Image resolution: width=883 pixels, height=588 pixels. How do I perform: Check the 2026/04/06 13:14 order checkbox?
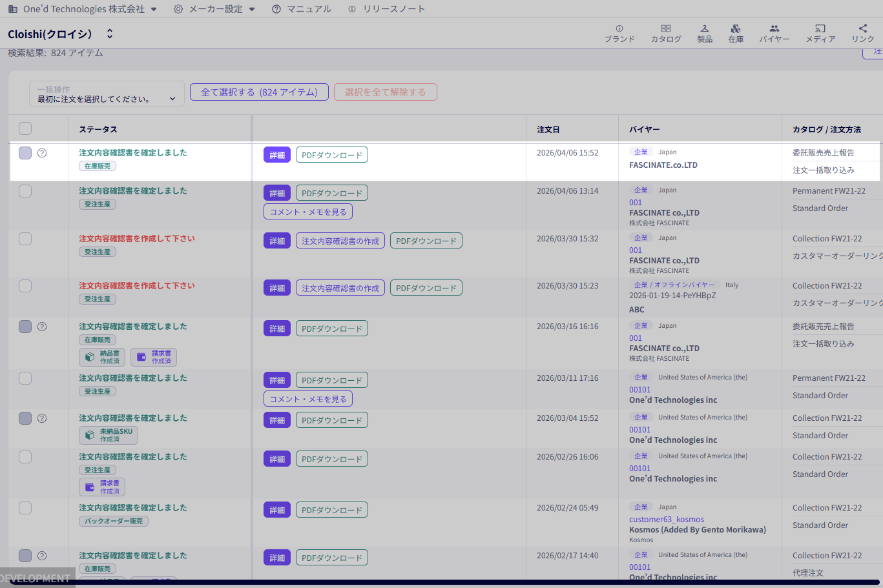(25, 191)
